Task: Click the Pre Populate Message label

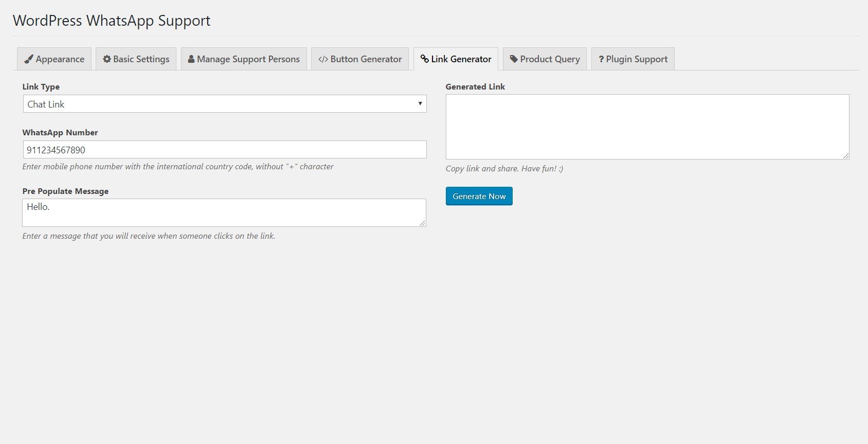Action: 65,191
